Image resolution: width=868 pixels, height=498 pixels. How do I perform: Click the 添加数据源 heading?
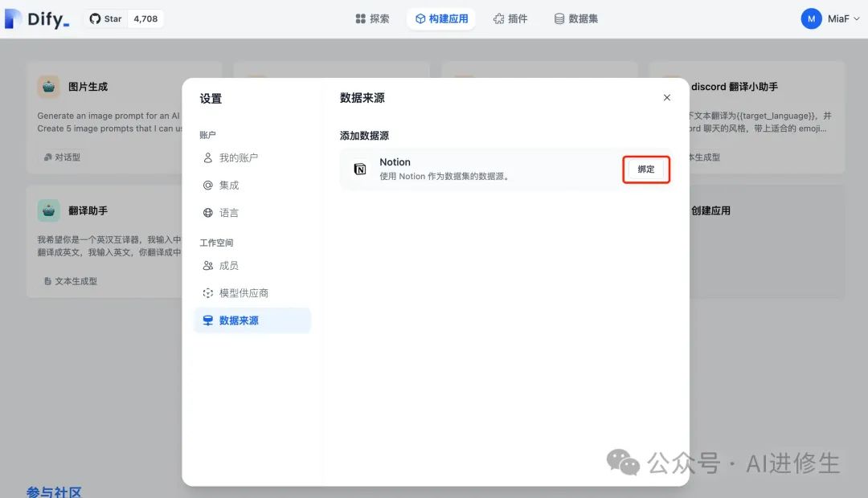(364, 136)
